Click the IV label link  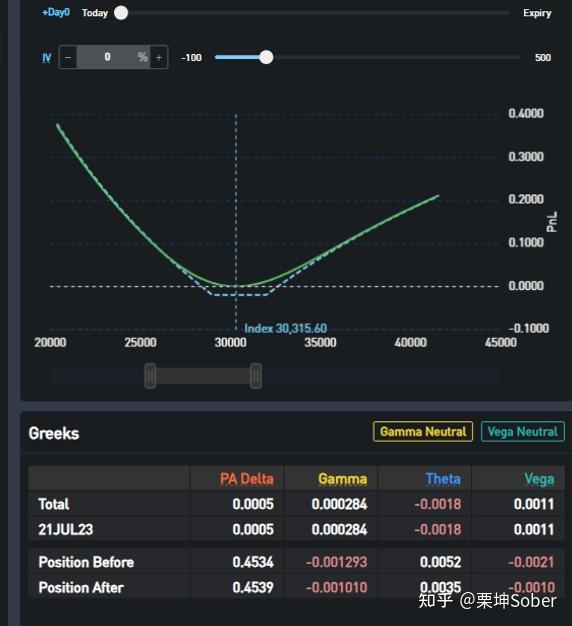47,58
